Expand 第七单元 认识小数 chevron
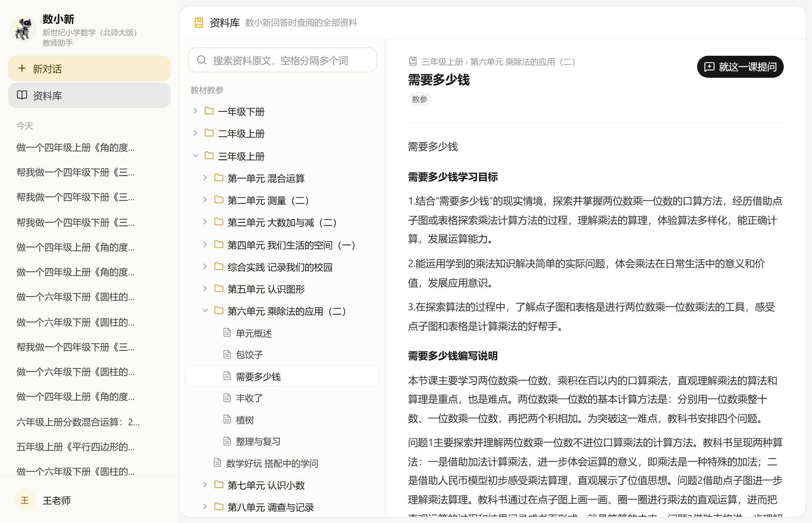Image resolution: width=812 pixels, height=523 pixels. [x=205, y=484]
